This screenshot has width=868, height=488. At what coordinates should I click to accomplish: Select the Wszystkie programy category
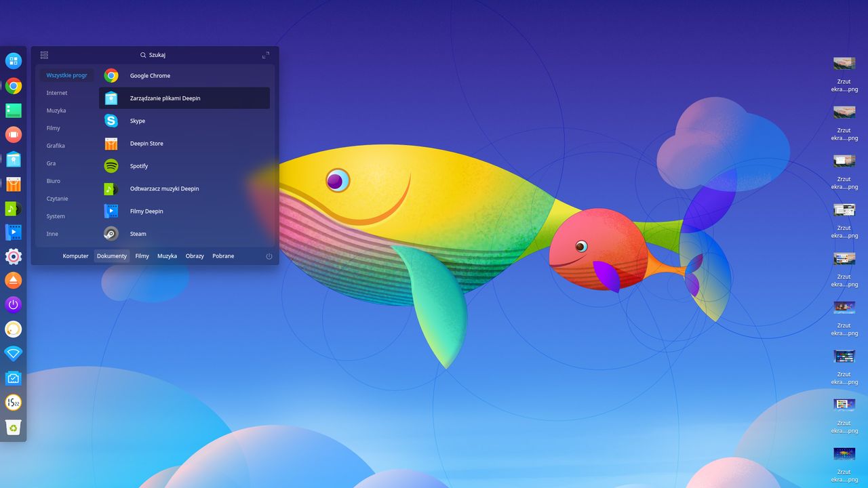click(66, 75)
